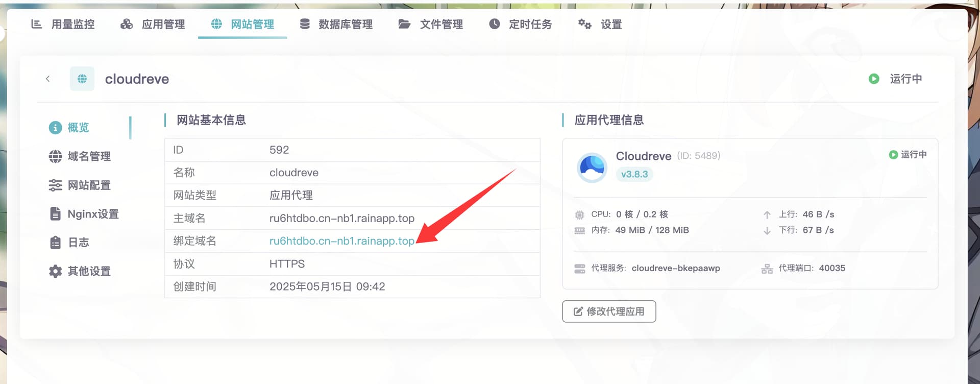Click the 代理端口 network icon
The image size is (980, 384).
click(x=767, y=269)
